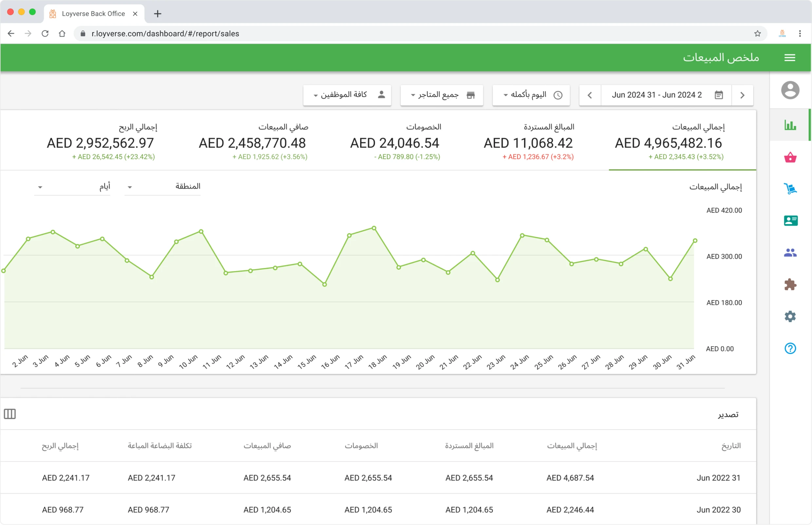Open the hamburger navigation menu
Viewport: 812px width, 525px height.
[x=790, y=58]
